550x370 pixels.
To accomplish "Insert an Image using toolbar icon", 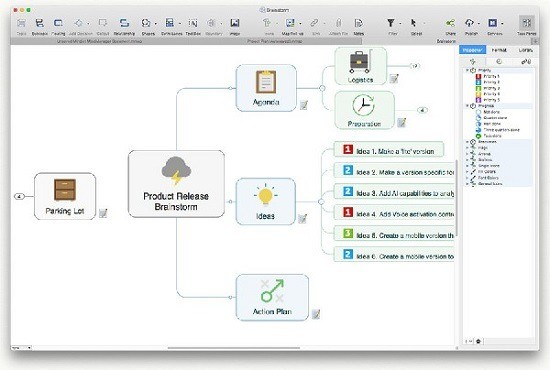I will click(x=235, y=26).
